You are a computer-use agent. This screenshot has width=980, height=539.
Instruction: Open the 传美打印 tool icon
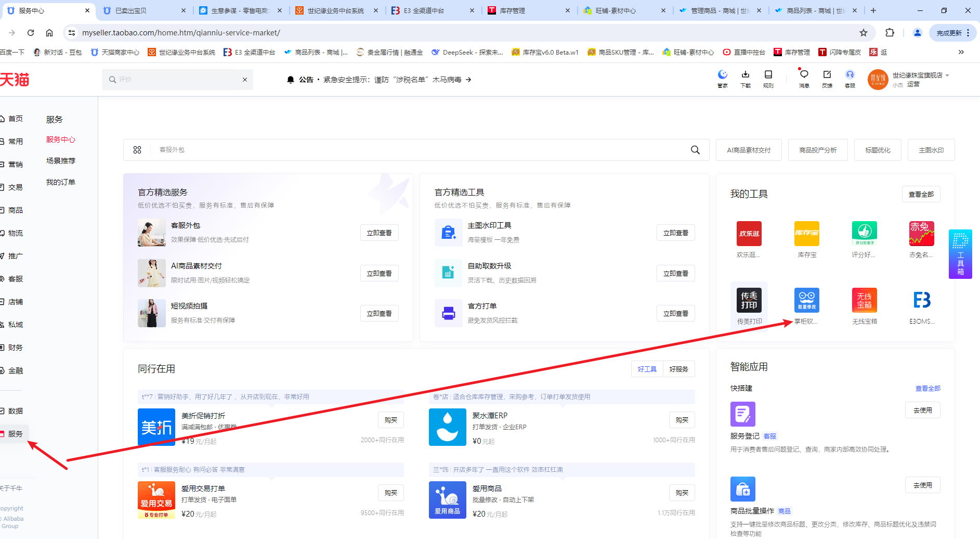749,300
